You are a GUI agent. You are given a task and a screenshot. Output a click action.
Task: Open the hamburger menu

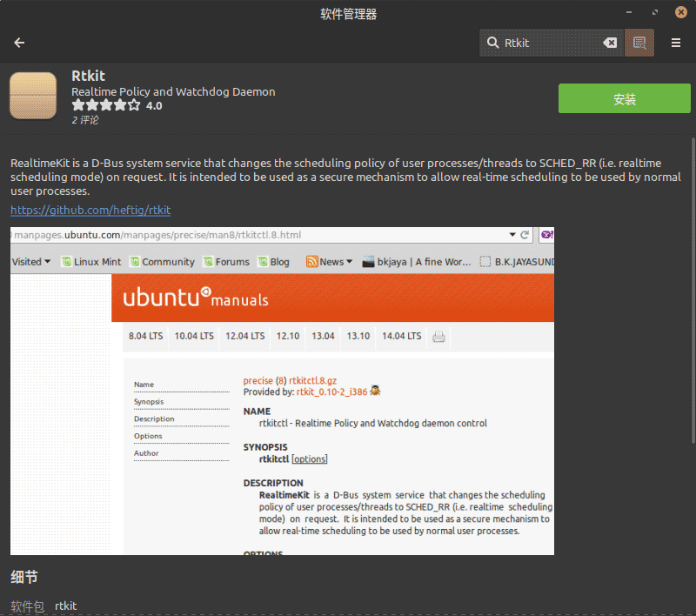[676, 42]
